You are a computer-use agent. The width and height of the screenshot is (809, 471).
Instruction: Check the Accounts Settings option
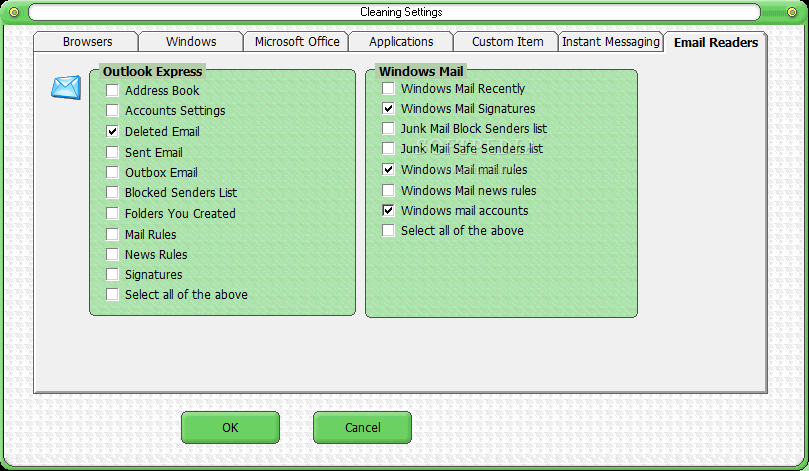point(112,110)
